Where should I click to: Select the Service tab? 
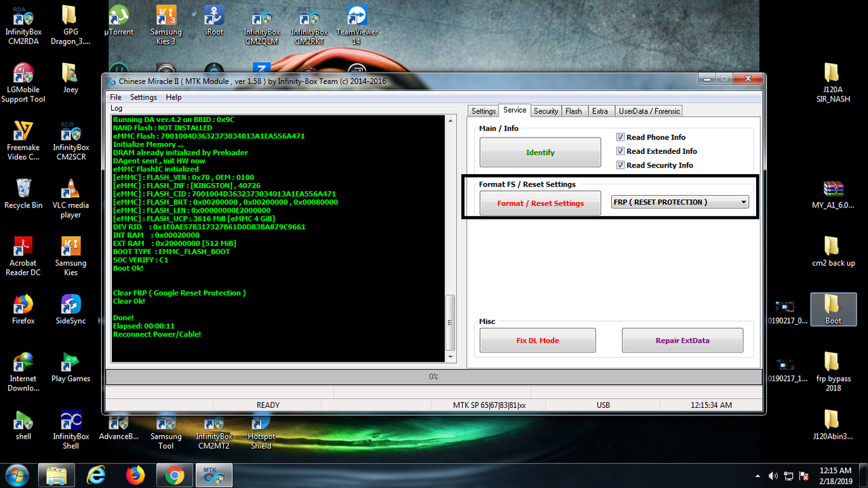pos(515,110)
